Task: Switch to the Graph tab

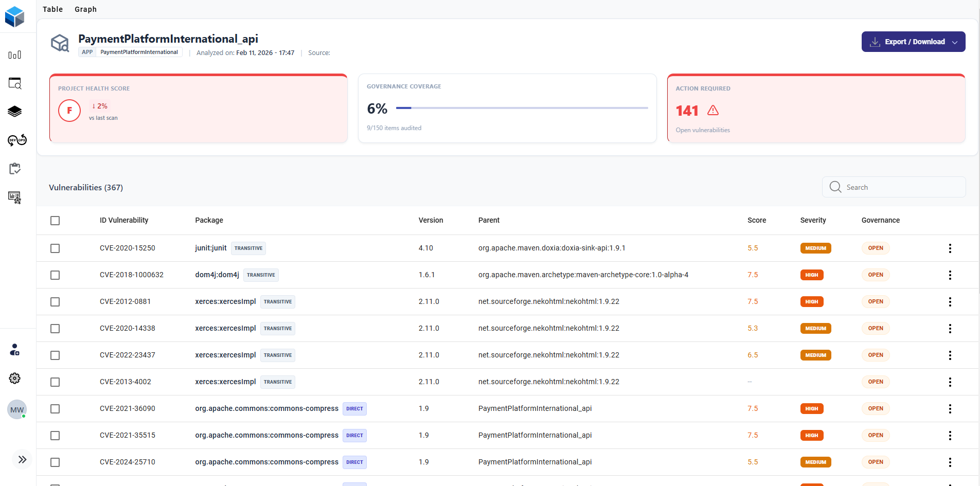Action: [x=85, y=9]
